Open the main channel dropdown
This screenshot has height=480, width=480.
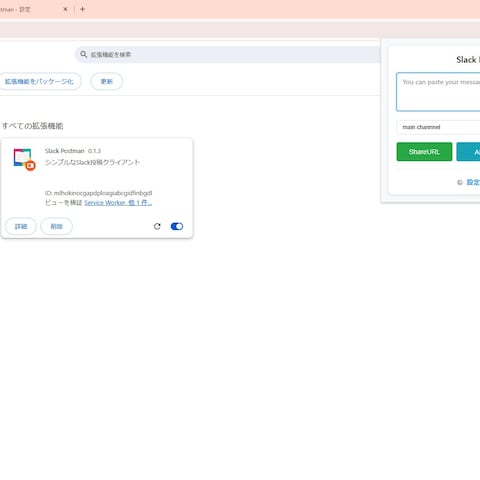click(x=438, y=127)
